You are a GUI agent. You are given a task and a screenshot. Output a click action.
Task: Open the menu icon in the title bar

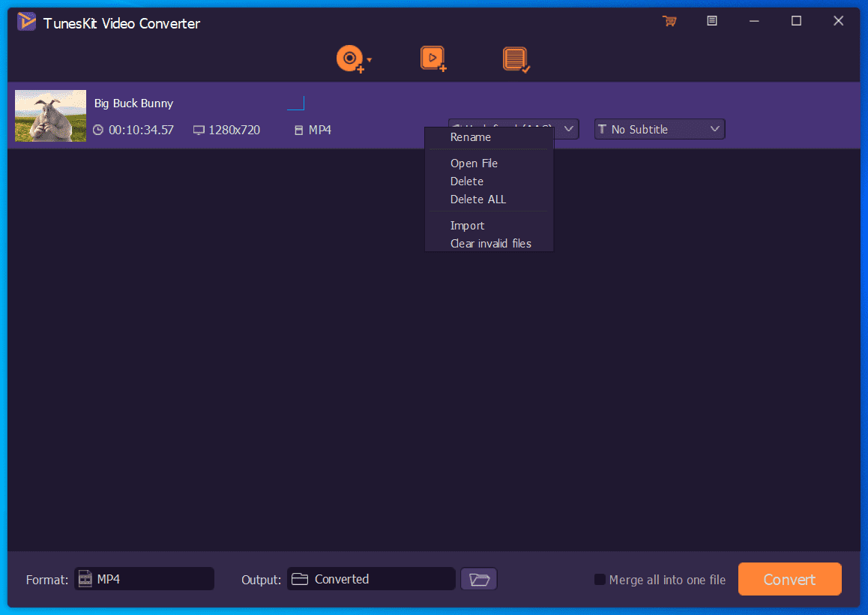click(712, 20)
